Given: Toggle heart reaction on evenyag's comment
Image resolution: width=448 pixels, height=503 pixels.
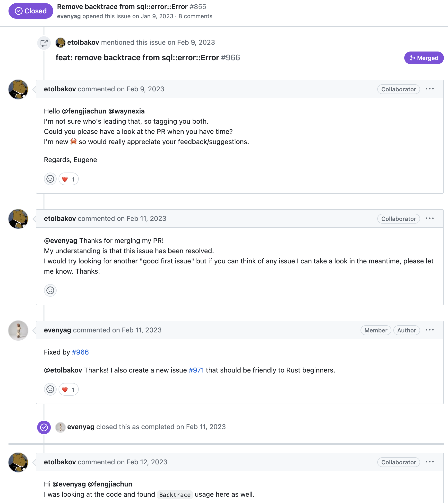Looking at the screenshot, I should coord(69,390).
